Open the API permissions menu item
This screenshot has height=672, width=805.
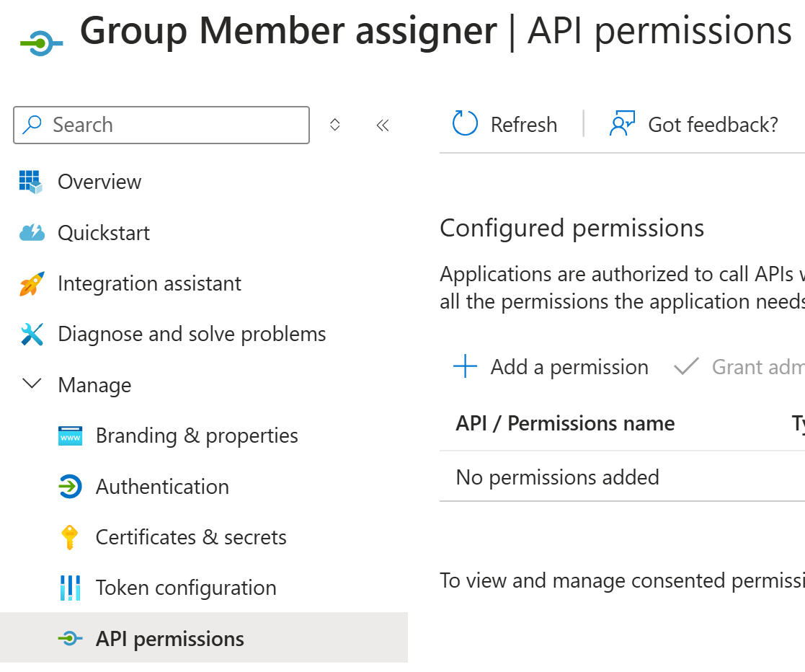click(204, 639)
